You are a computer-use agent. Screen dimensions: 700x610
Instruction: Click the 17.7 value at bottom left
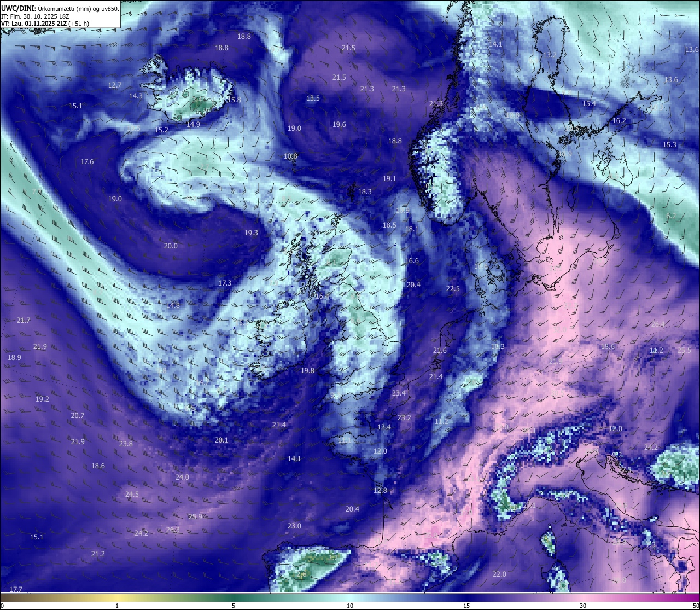tap(16, 589)
